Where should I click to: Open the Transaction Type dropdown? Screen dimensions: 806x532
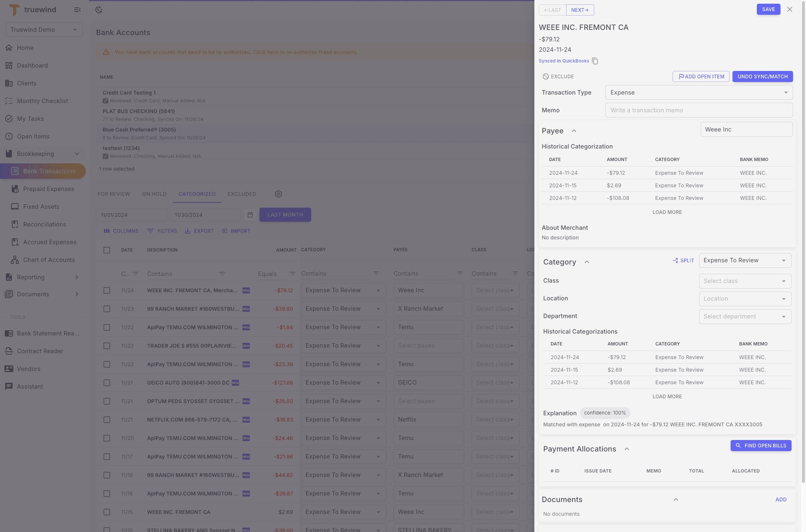pyautogui.click(x=698, y=92)
